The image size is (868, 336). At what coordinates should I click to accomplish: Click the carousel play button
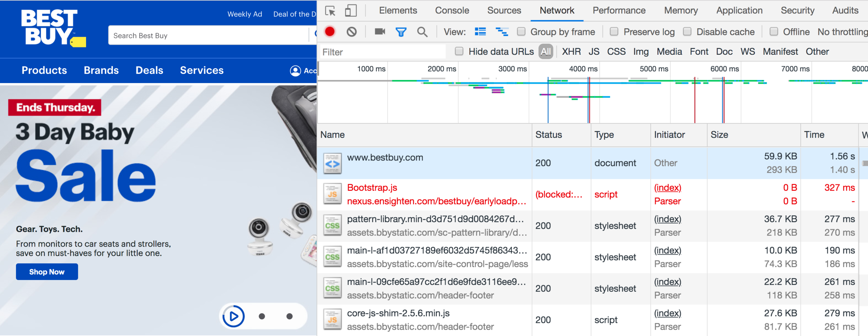click(233, 316)
